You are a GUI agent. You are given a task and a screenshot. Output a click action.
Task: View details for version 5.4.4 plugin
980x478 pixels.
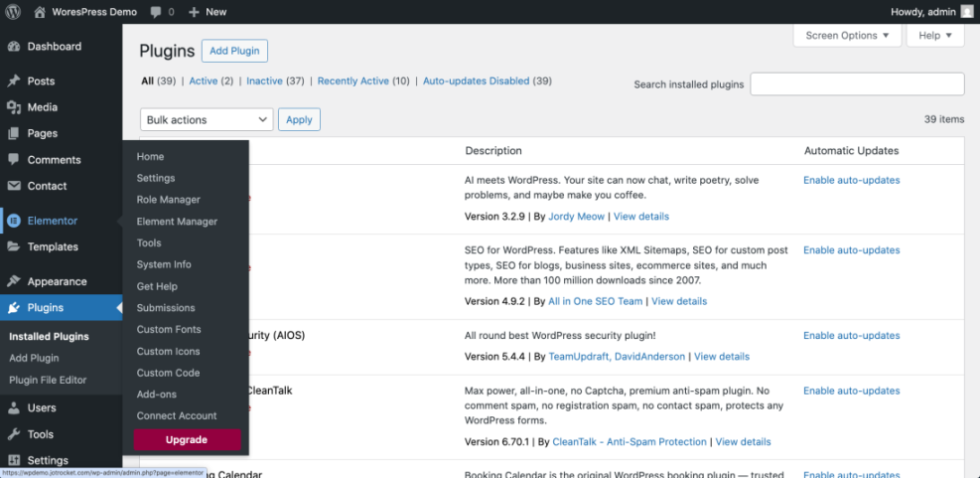pyautogui.click(x=722, y=357)
